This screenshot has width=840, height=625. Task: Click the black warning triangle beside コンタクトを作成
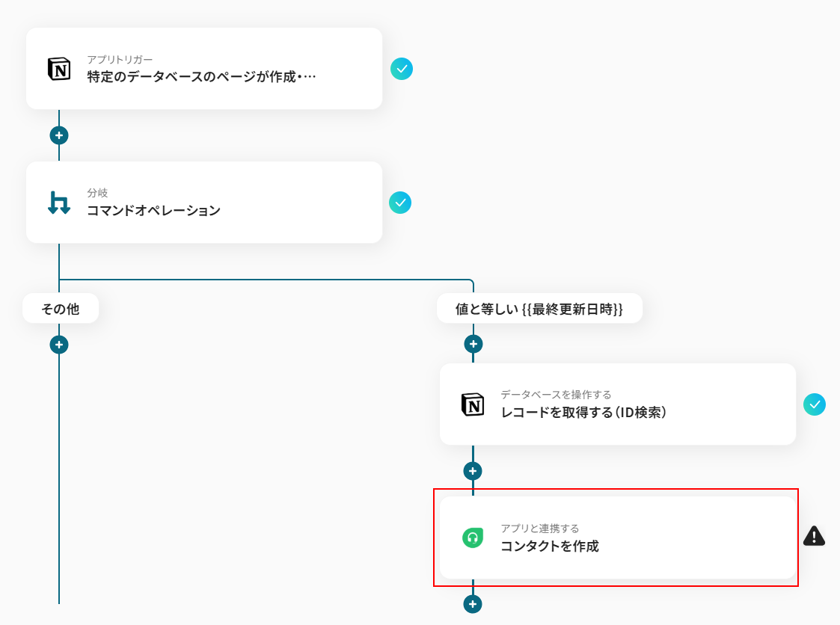click(814, 535)
